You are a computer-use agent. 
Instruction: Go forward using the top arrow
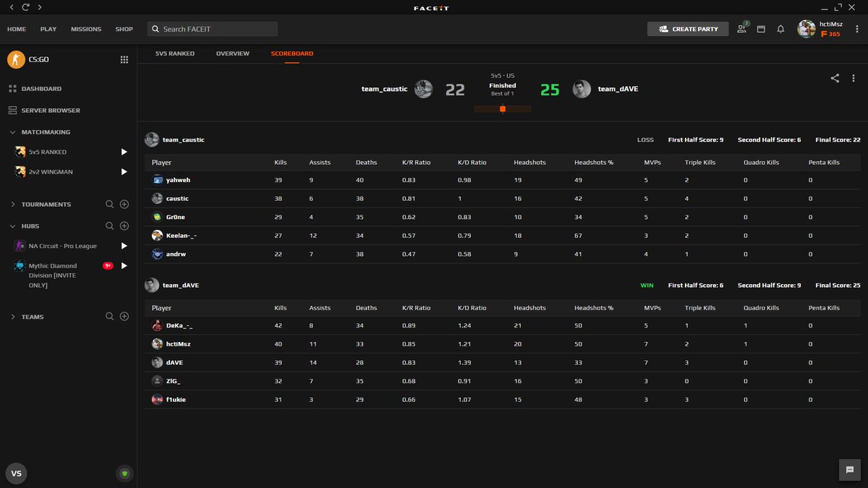[39, 7]
